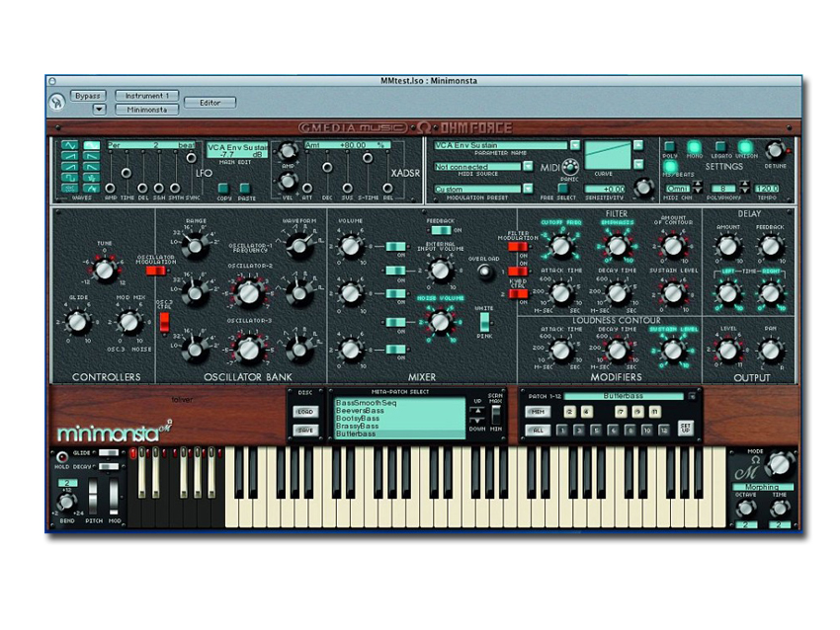
Task: Click the Meta-Patch UP arrow
Action: tap(476, 411)
